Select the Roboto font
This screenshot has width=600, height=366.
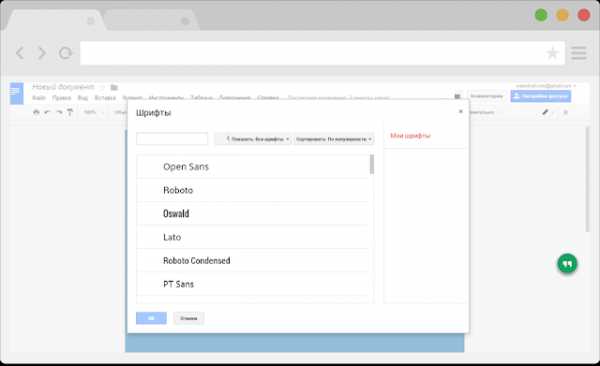click(x=253, y=190)
